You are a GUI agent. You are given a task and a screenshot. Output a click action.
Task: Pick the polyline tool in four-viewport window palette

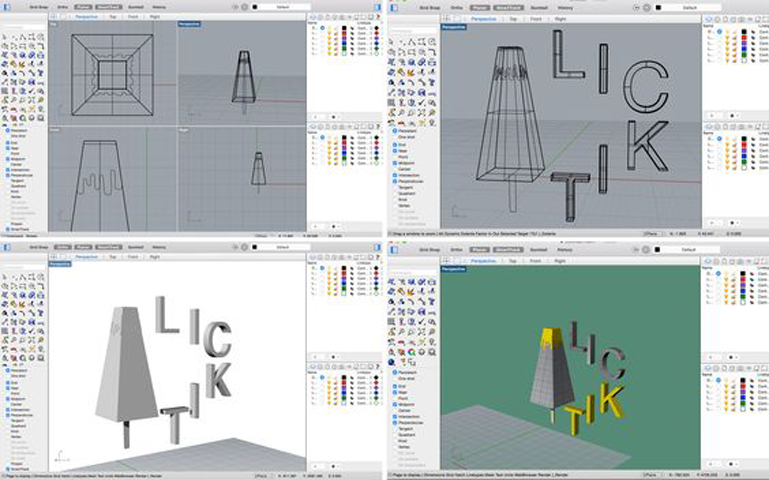pos(23,37)
